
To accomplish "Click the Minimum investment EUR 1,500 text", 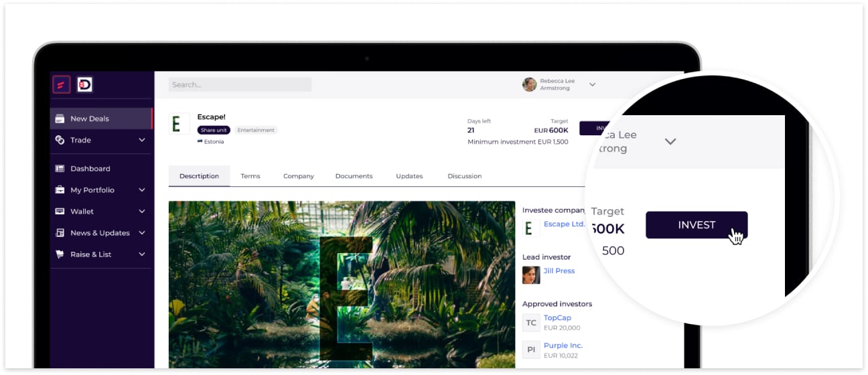I will click(518, 142).
